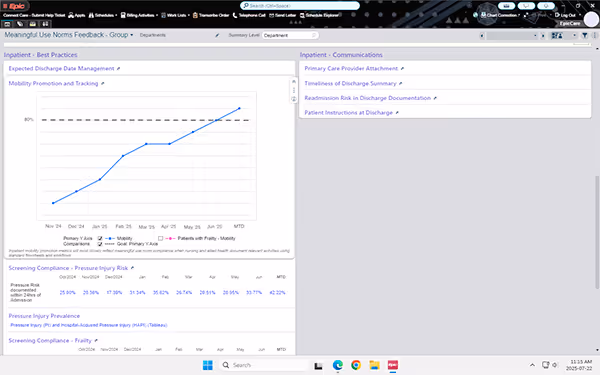Click the dashboard vertical scrollbar thumb
Image resolution: width=600 pixels, height=375 pixels.
[597, 232]
